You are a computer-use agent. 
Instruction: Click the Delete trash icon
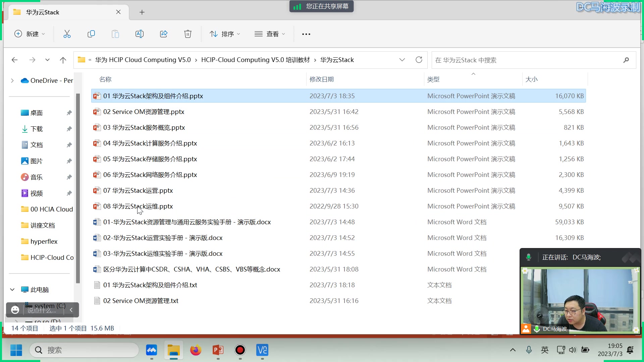pyautogui.click(x=188, y=34)
